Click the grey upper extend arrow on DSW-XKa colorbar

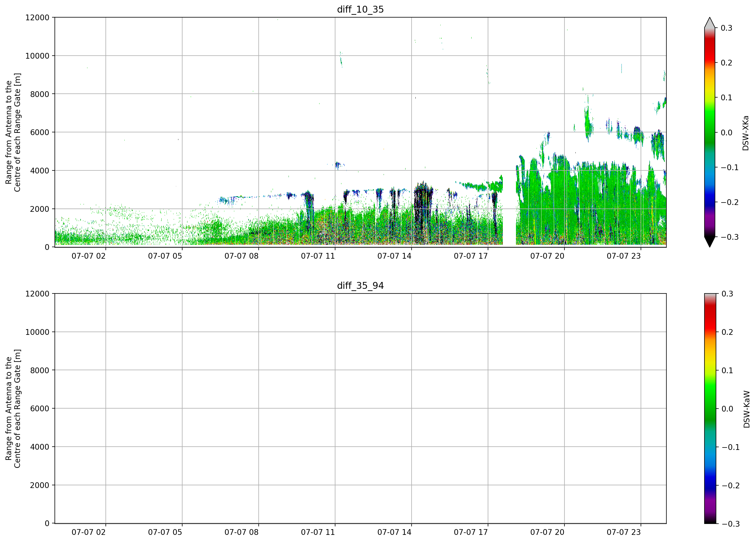(x=710, y=23)
